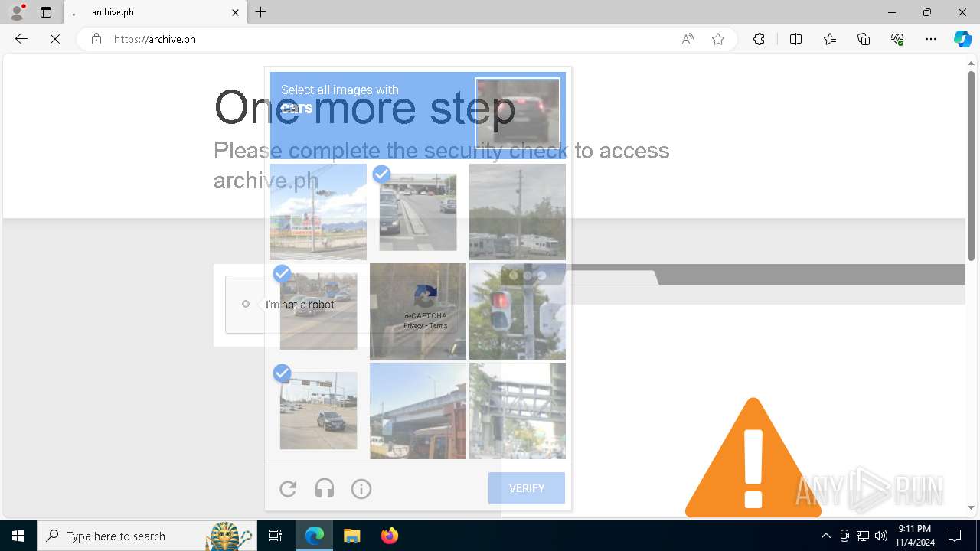Screen dimensions: 980x551
Task: Open Copilot sidebar
Action: 962,39
